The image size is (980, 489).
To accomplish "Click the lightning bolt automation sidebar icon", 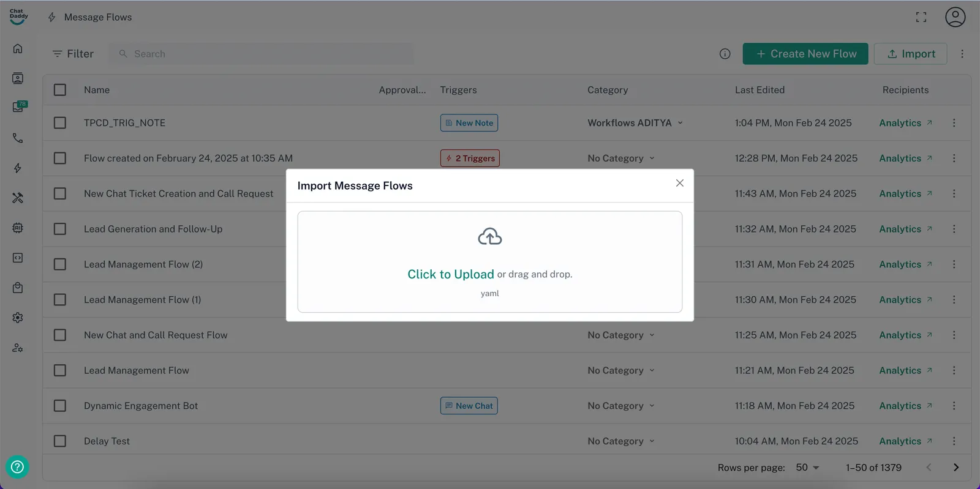I will 18,168.
